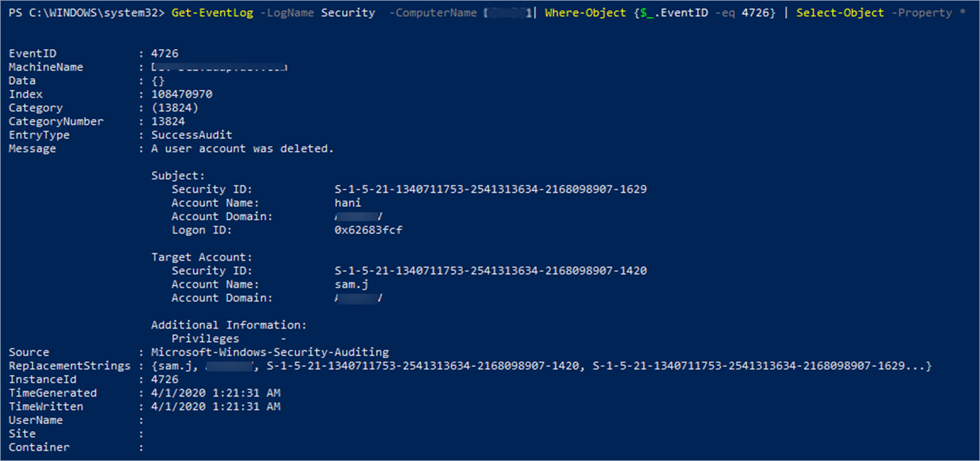The image size is (980, 461).
Task: Click the 'A user account was deleted.' message
Action: [242, 149]
